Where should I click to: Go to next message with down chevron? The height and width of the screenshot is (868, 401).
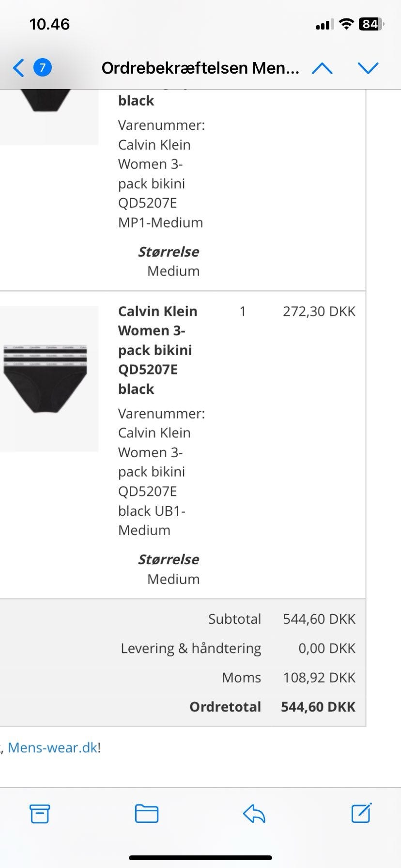pyautogui.click(x=368, y=68)
